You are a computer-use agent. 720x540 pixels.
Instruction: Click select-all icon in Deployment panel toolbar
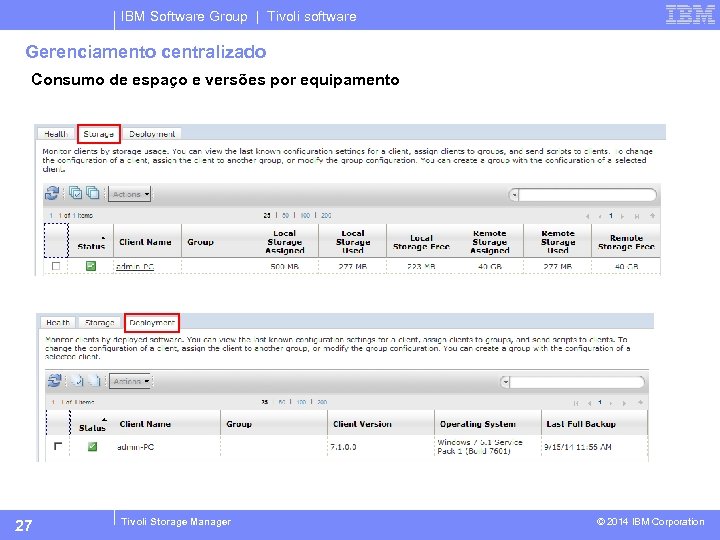(77, 381)
